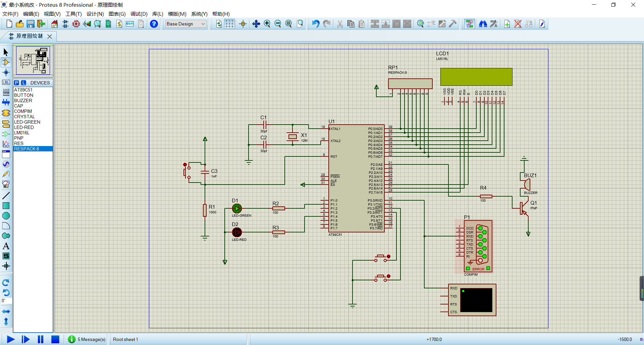Select BUZZER in device list

click(x=33, y=100)
